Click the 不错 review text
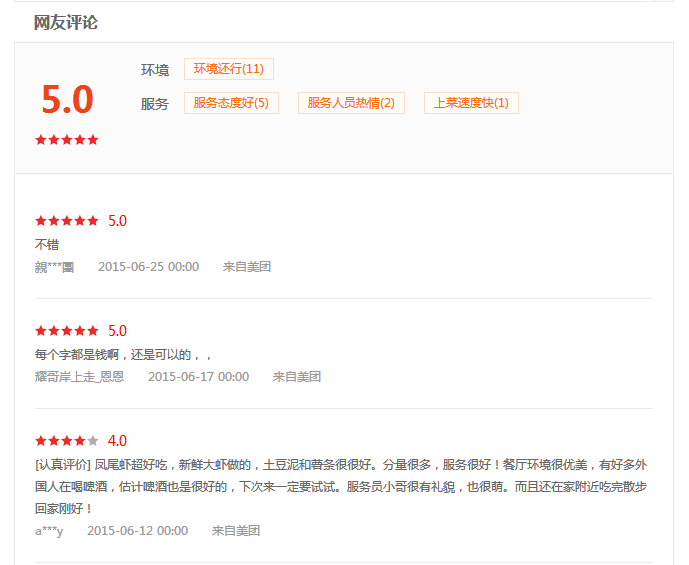Viewport: 689px width, 565px height. tap(47, 245)
